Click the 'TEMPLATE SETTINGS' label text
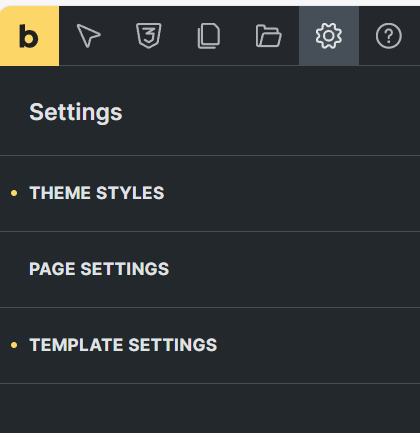This screenshot has height=433, width=420. click(x=123, y=345)
